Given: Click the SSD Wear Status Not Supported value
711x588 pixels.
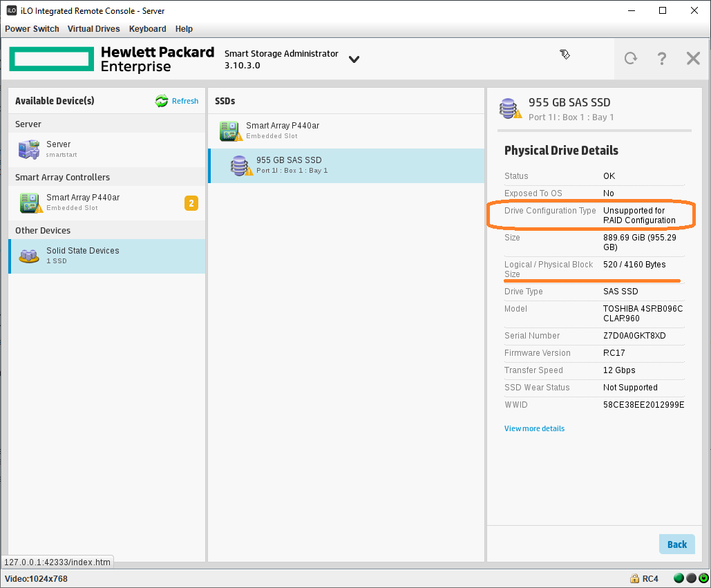Looking at the screenshot, I should 630,387.
